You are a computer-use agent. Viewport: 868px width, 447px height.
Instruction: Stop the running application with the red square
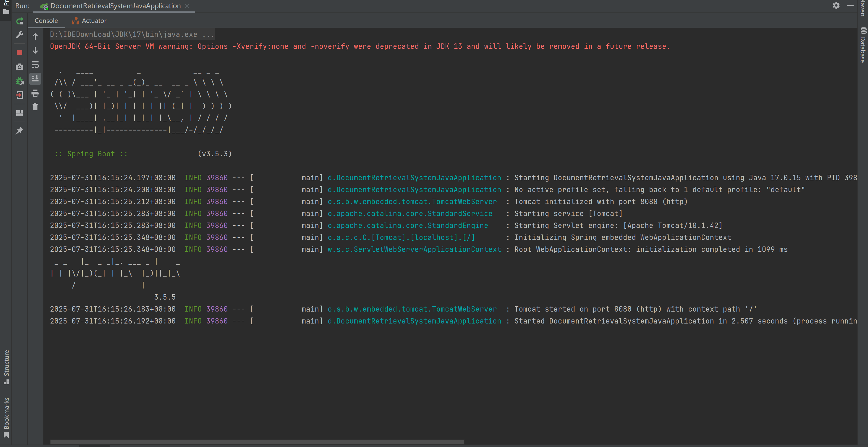pos(20,53)
